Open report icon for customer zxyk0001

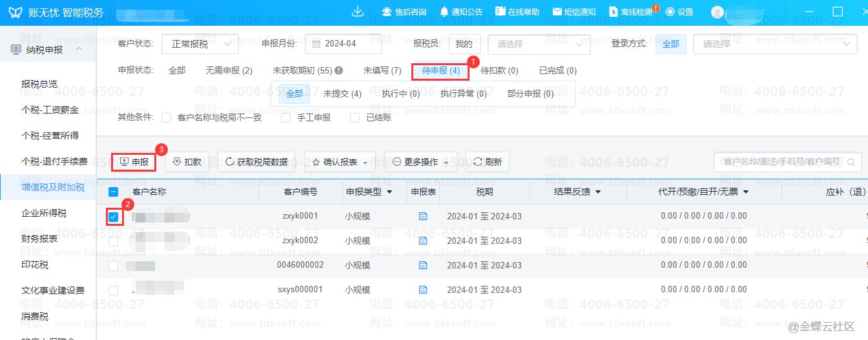[423, 216]
